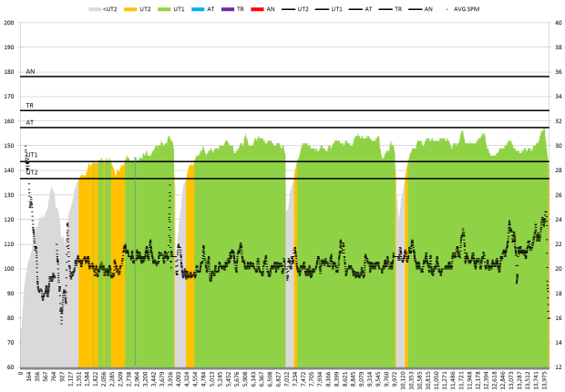
Task: Select the UT1 threshold label in chart
Action: click(31, 156)
